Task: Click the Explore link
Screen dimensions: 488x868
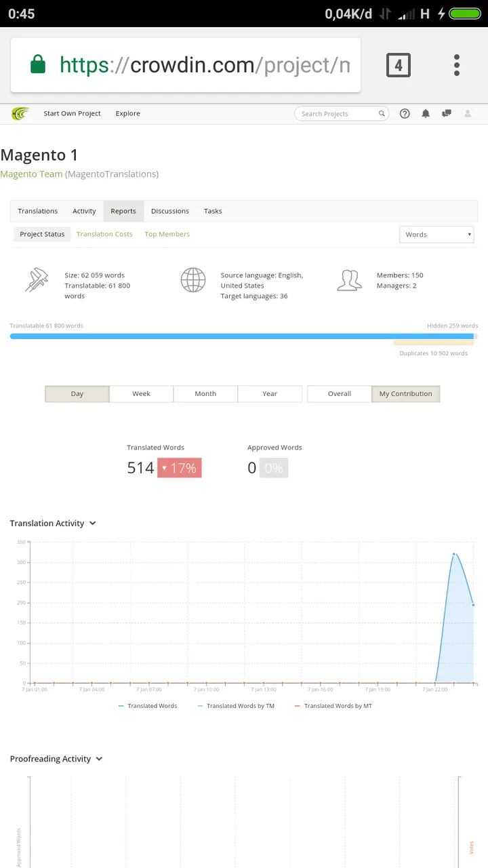Action: pos(127,114)
